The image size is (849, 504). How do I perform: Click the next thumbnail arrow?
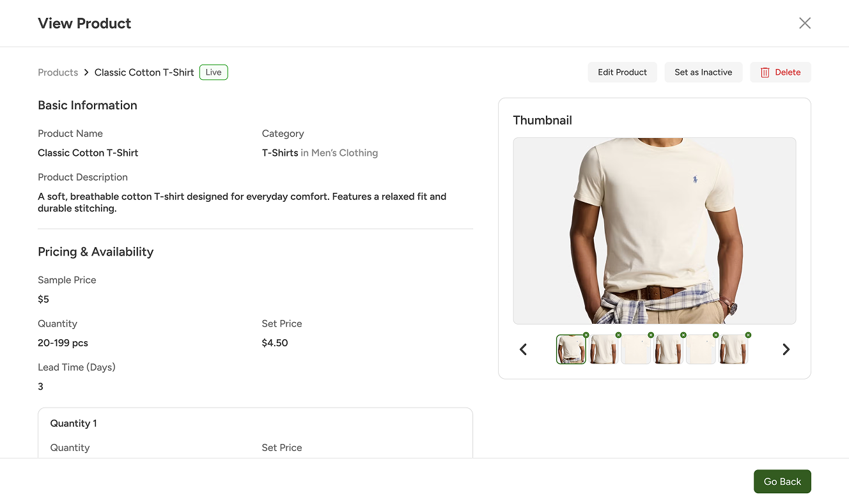[786, 349]
